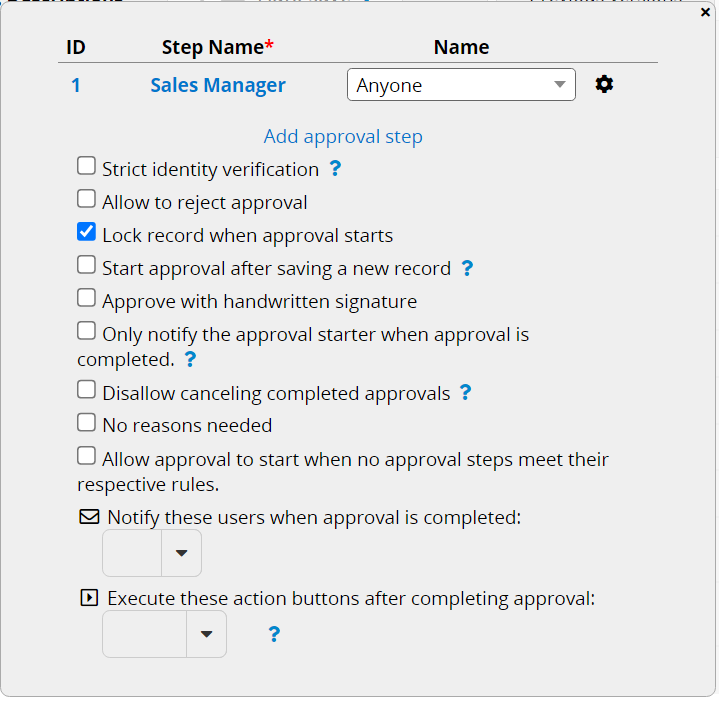Enable Strict identity verification checkbox
The height and width of the screenshot is (701, 719).
click(86, 166)
